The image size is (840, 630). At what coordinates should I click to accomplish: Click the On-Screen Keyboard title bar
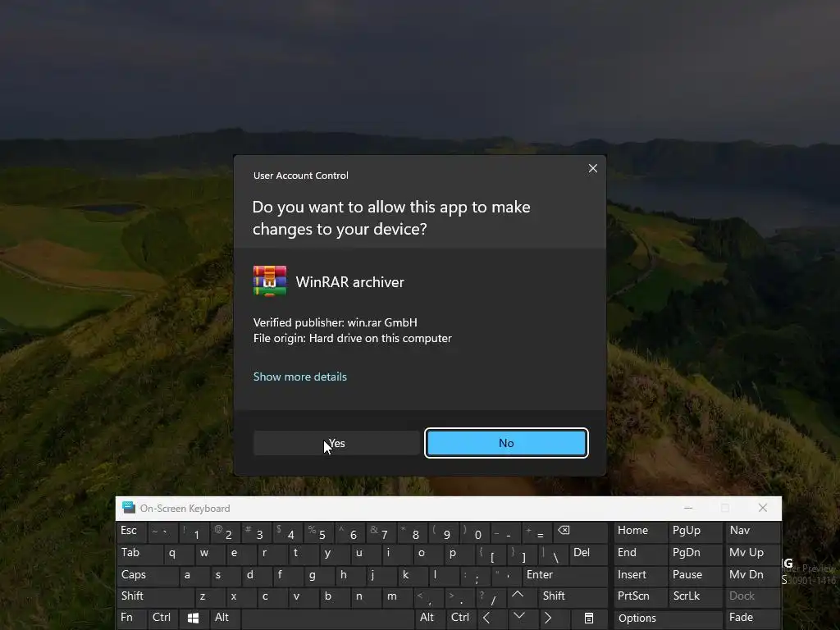point(449,508)
